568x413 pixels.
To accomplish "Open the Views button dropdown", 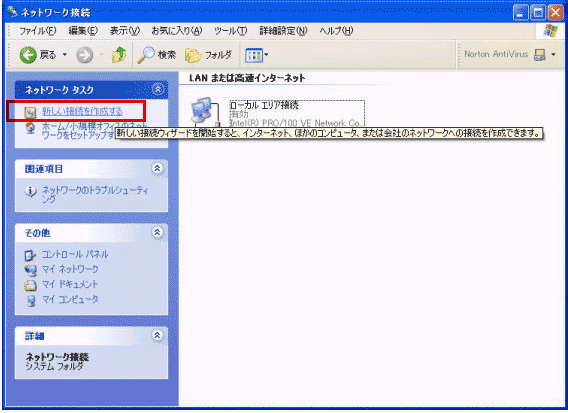I will coord(256,55).
